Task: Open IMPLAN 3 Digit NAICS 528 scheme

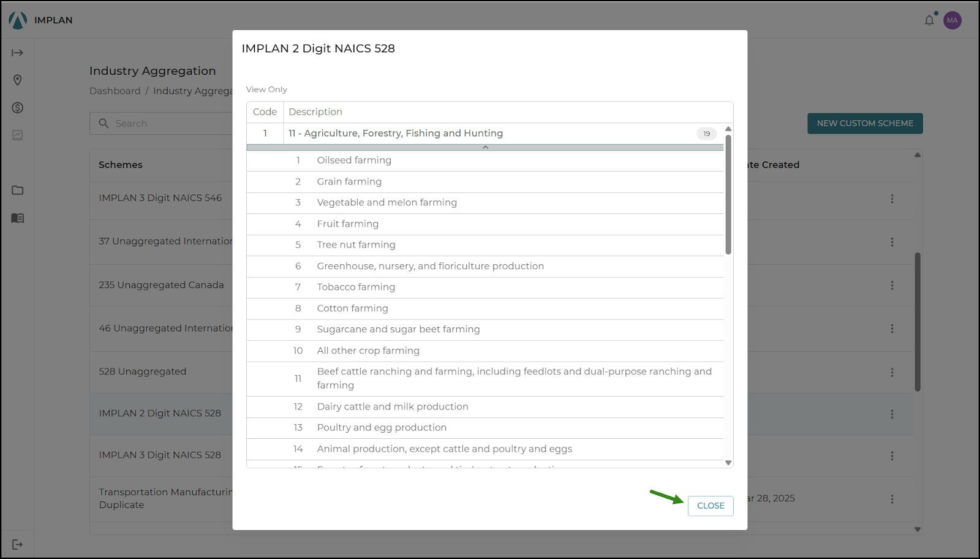Action: click(x=160, y=455)
